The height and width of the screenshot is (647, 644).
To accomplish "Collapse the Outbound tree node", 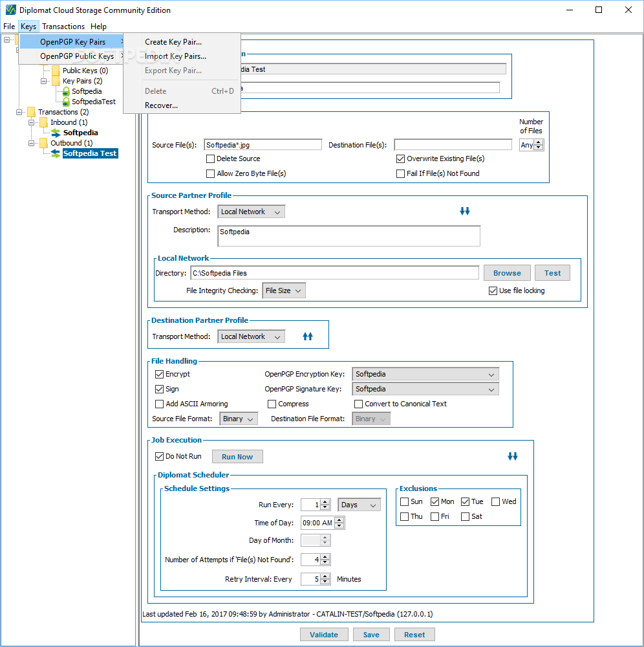I will tap(31, 143).
